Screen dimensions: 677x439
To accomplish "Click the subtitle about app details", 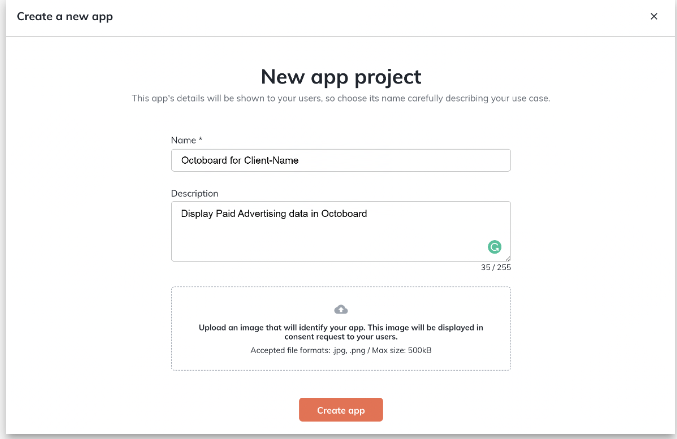I will (340, 98).
